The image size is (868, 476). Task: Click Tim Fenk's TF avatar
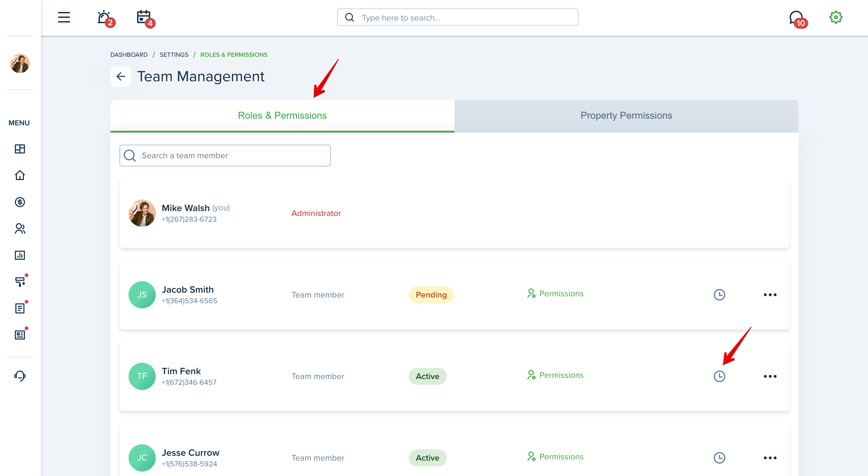142,376
